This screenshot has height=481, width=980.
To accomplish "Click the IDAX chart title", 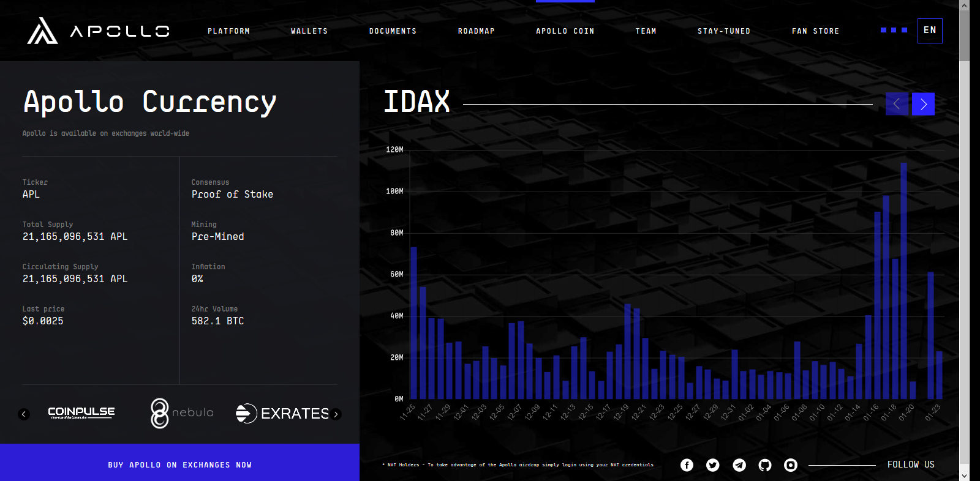I will [417, 102].
